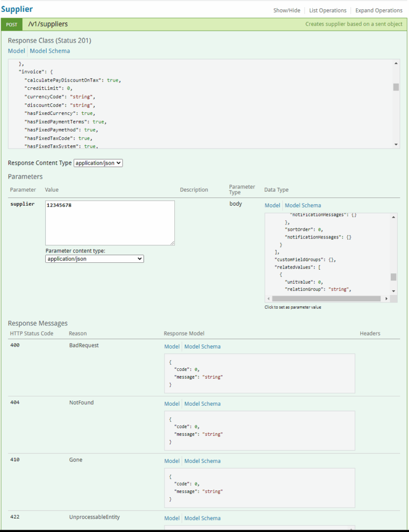
Task: Open Model tab for 400 BadRequest response
Action: pos(172,347)
